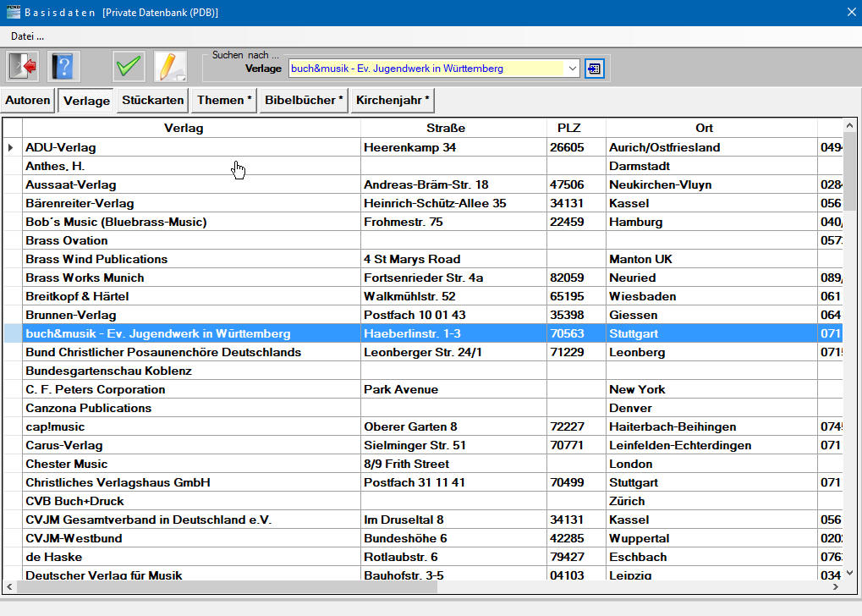Sort by the Verlag column header
This screenshot has width=862, height=616.
(x=191, y=128)
